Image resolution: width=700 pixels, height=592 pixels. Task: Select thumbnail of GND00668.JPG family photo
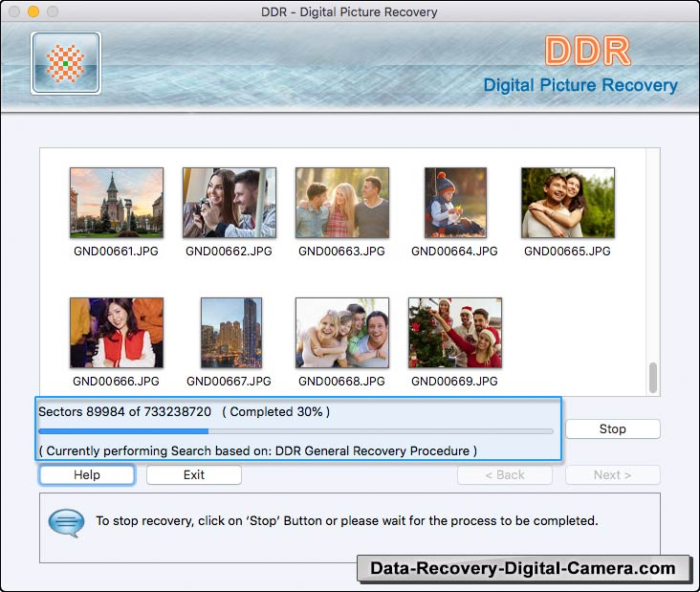pyautogui.click(x=342, y=333)
